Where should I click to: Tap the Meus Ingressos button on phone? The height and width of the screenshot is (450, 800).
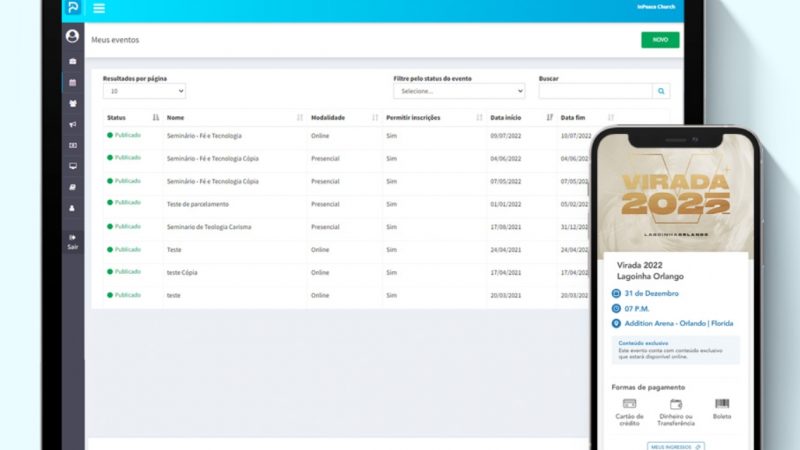coord(676,446)
